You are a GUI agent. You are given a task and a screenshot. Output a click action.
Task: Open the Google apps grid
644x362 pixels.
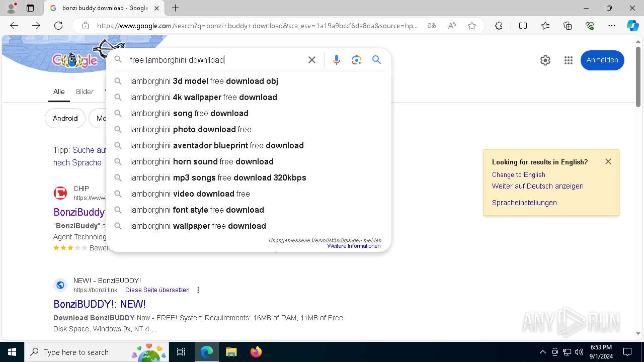coord(569,60)
